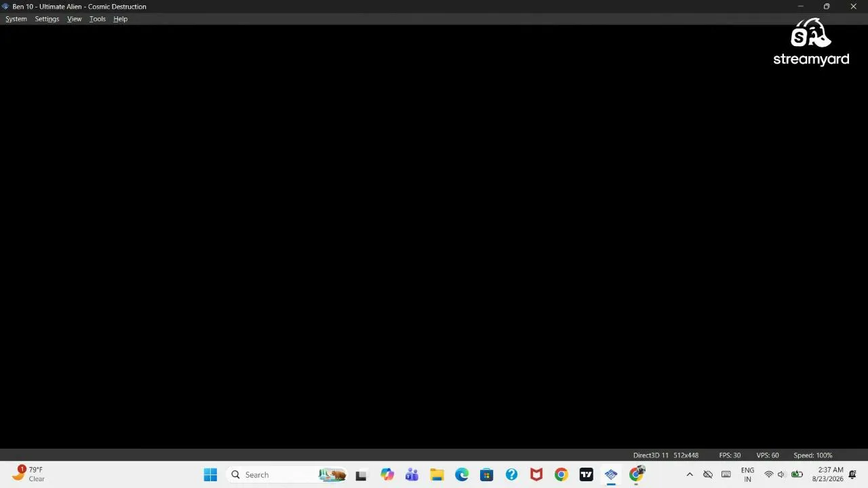Open Microsoft Teams from the taskbar

[412, 475]
